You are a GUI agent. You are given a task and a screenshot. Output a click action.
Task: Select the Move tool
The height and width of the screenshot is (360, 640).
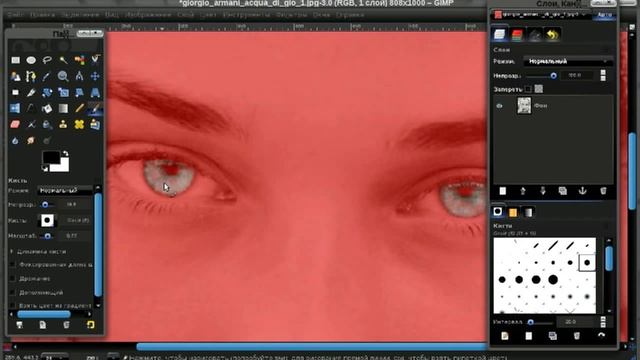pyautogui.click(x=95, y=76)
